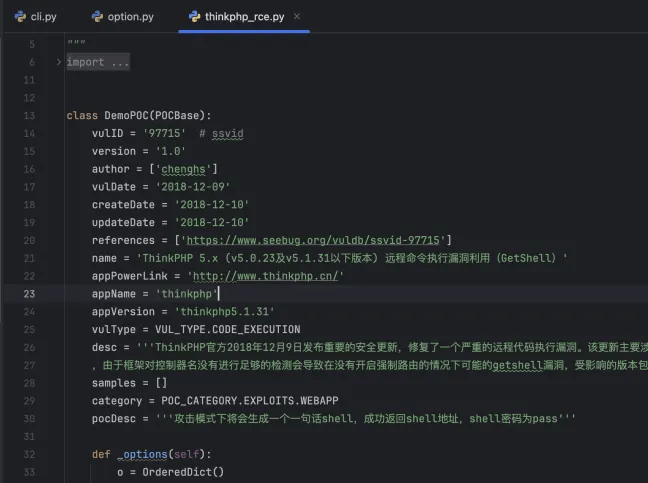Viewport: 648px width, 483px height.
Task: Click the underlined ssvid comment word
Action: [x=226, y=133]
